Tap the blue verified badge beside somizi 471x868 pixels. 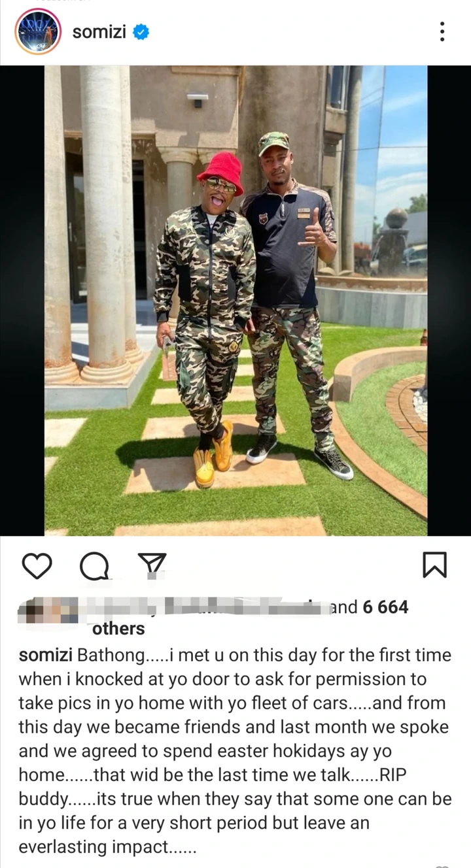141,31
